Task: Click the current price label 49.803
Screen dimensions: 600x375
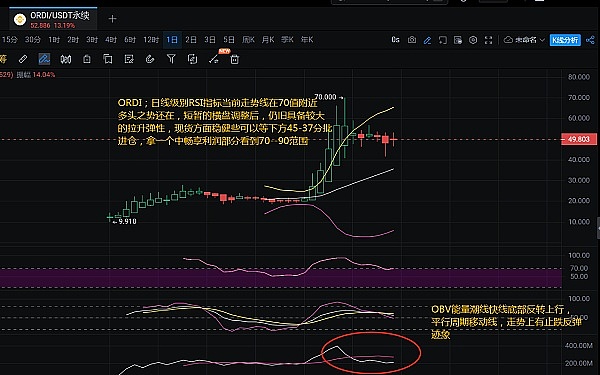Action: pos(579,139)
